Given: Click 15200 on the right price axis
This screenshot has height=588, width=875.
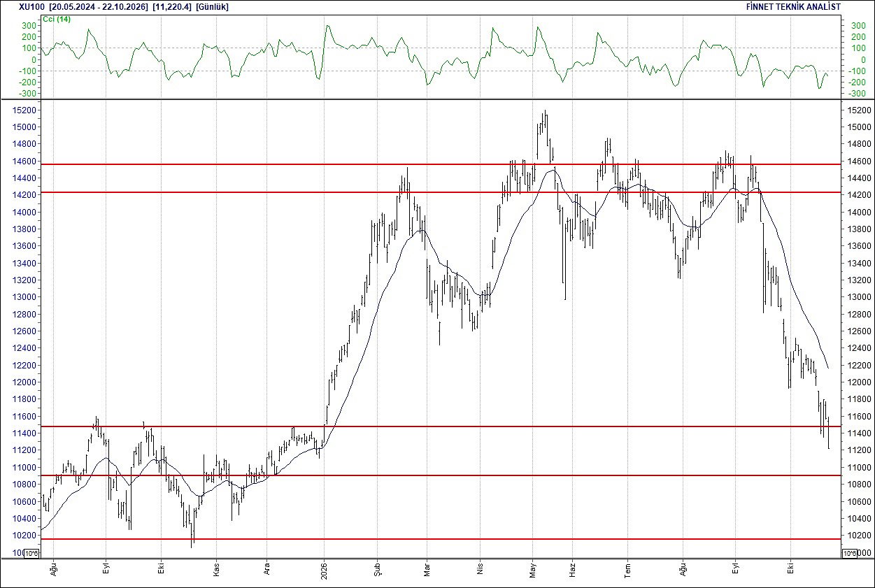Looking at the screenshot, I should tap(858, 110).
